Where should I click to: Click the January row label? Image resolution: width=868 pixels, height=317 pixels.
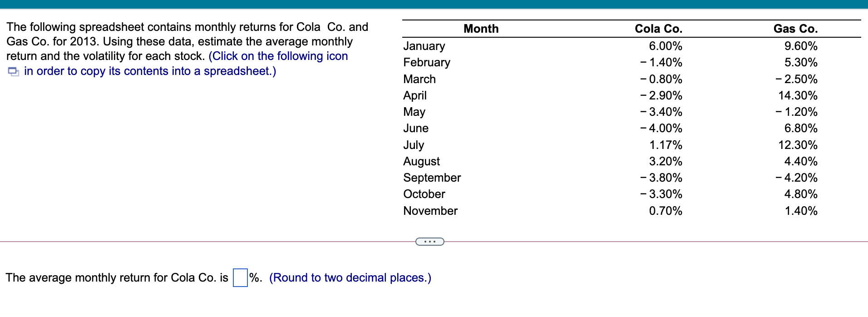click(x=423, y=46)
